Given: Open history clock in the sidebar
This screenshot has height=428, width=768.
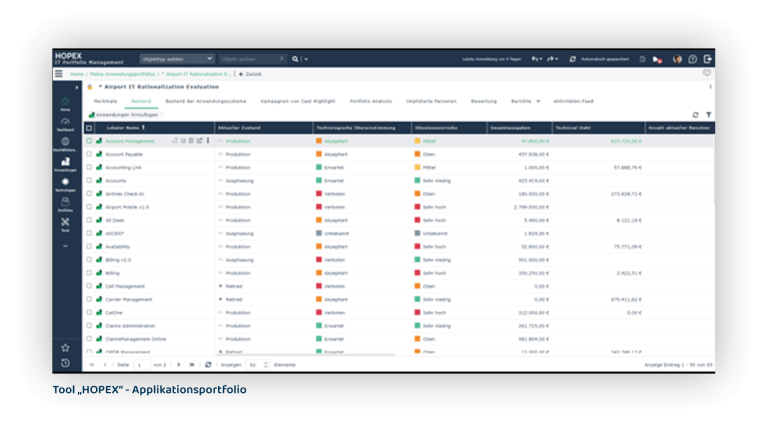Looking at the screenshot, I should click(65, 363).
